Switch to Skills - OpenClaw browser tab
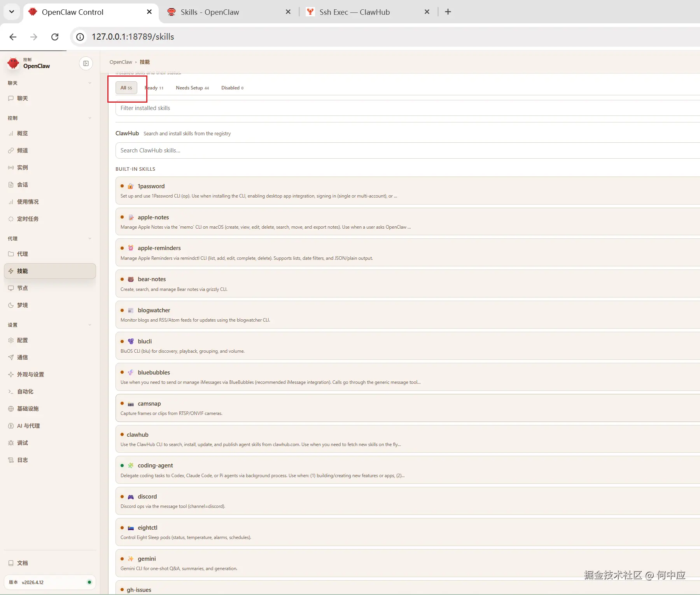 click(x=229, y=12)
